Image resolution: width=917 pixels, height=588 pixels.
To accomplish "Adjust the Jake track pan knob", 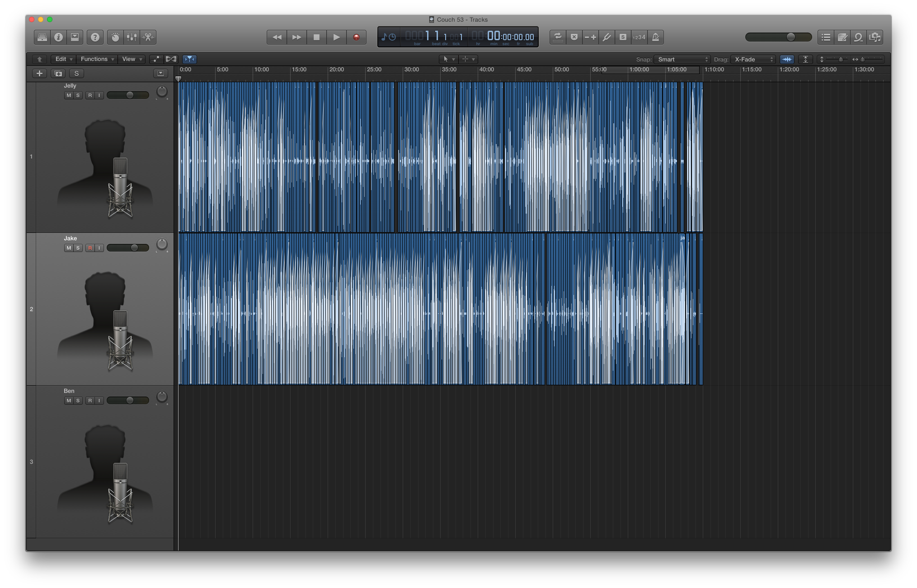I will tap(162, 244).
